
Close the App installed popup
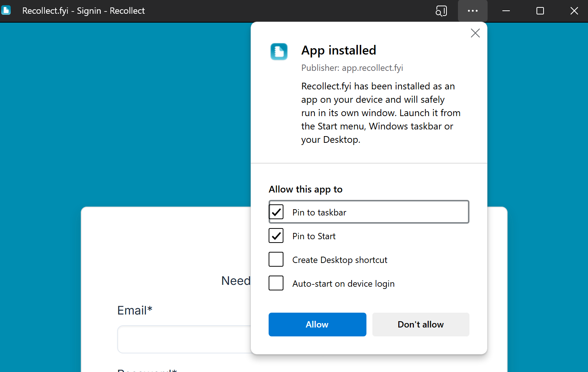(475, 33)
